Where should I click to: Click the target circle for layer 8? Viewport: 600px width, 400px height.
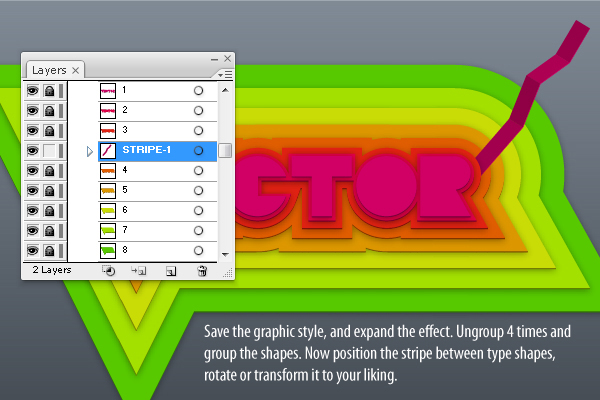(198, 251)
